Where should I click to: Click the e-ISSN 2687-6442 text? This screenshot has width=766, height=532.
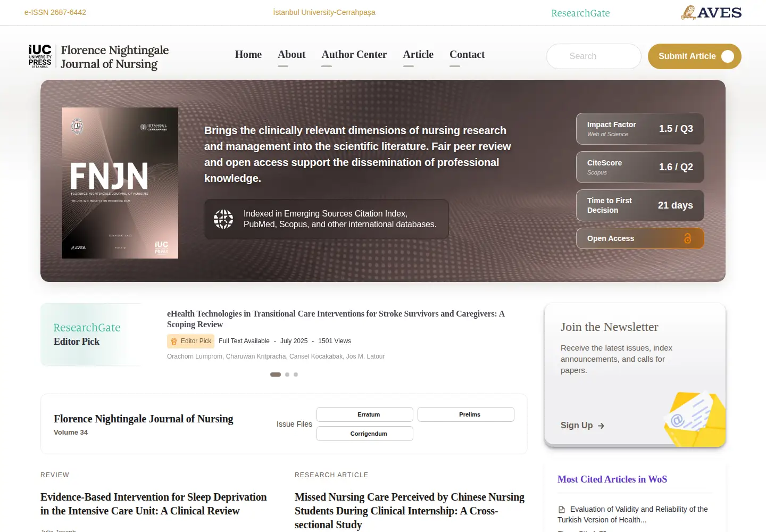click(x=55, y=12)
